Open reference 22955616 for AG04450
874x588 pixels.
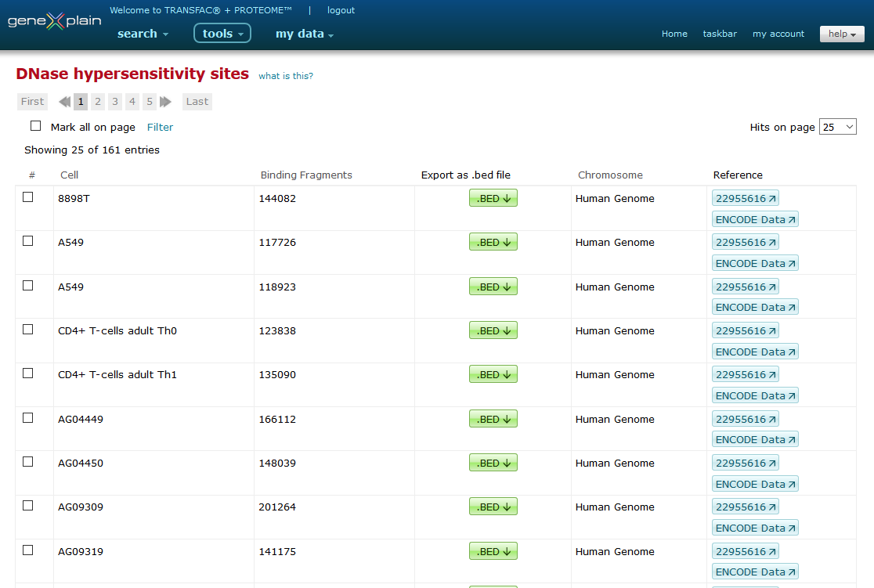(x=746, y=464)
